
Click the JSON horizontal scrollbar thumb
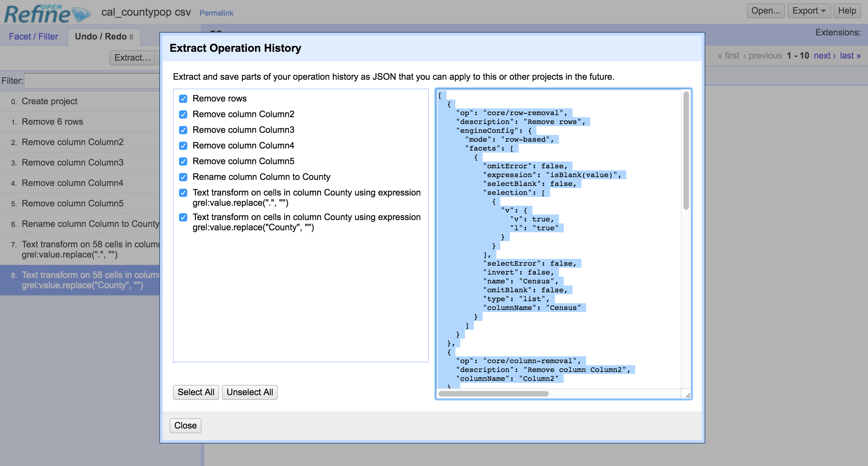click(x=493, y=394)
